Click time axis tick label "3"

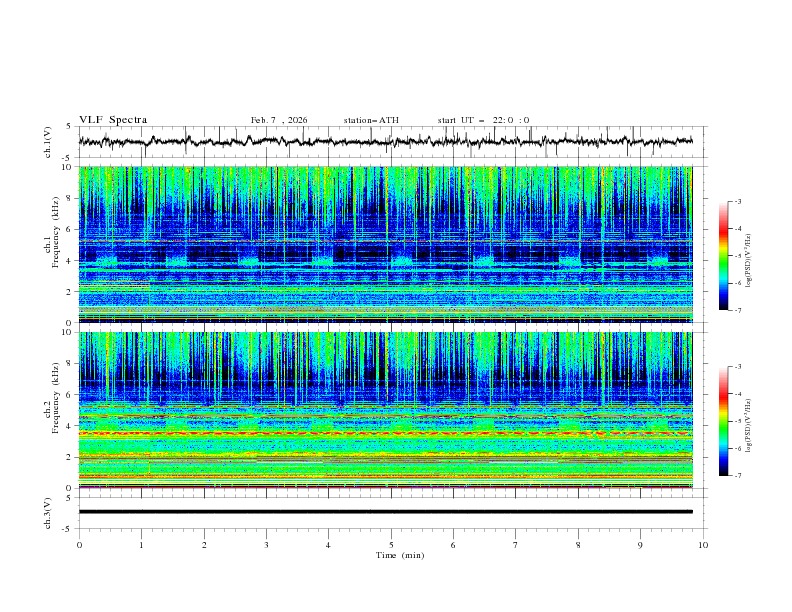(266, 545)
